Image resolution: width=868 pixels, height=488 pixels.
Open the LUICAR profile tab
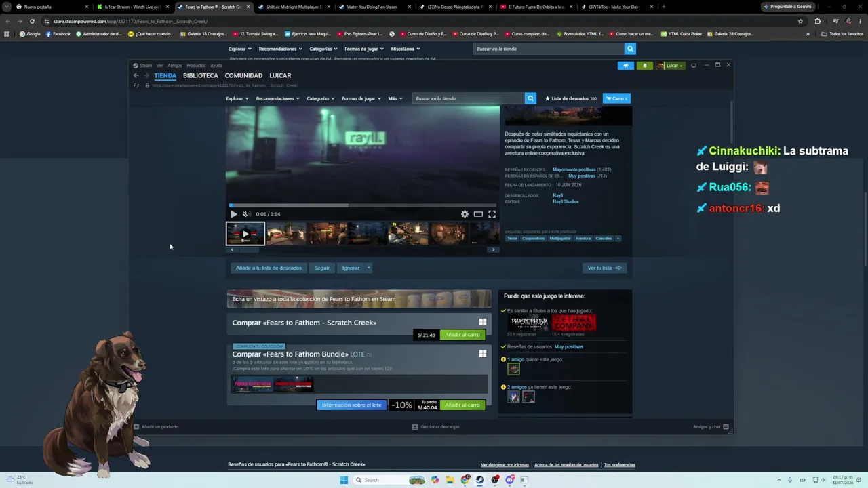[x=280, y=76]
